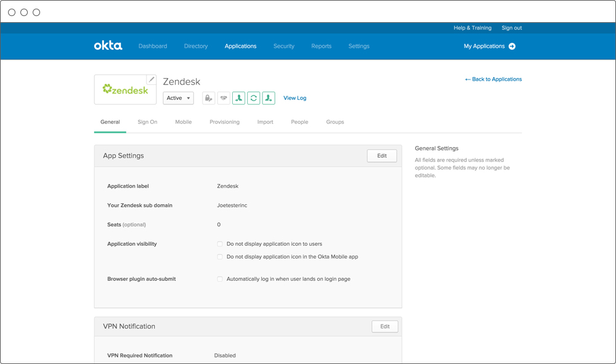The width and height of the screenshot is (616, 364).
Task: Click Edit in the App Settings section
Action: (x=382, y=156)
